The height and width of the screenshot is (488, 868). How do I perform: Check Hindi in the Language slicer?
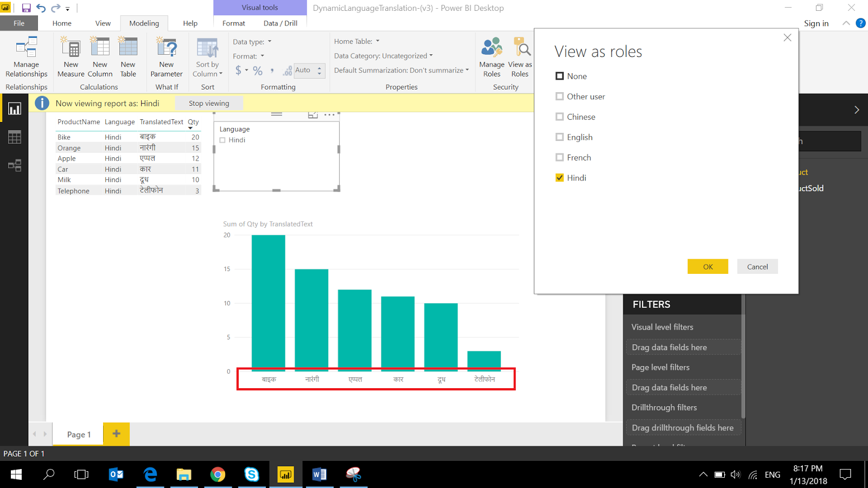pos(222,139)
